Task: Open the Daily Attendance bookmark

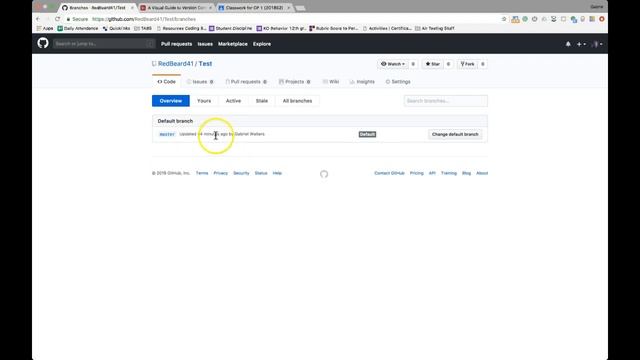Action: 78,28
